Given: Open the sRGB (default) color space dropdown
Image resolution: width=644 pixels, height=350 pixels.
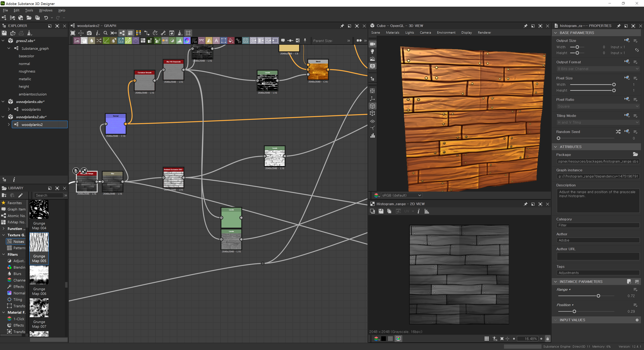Looking at the screenshot, I should (401, 195).
